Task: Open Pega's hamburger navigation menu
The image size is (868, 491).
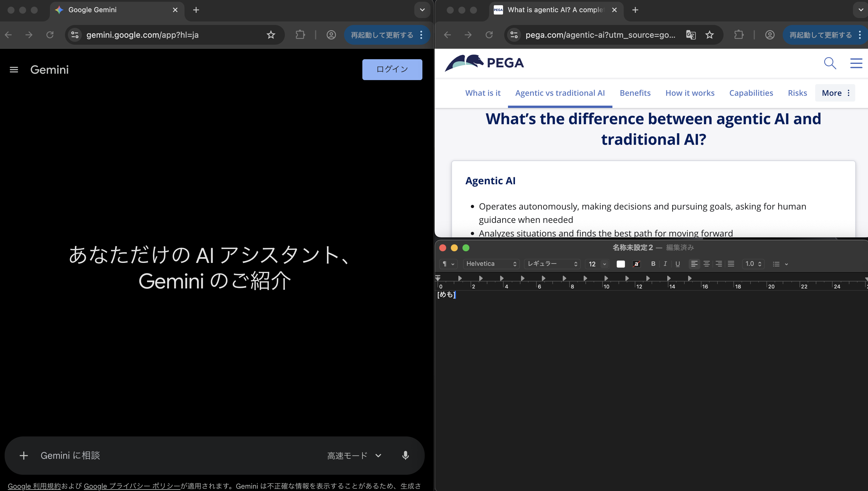Action: click(x=856, y=63)
